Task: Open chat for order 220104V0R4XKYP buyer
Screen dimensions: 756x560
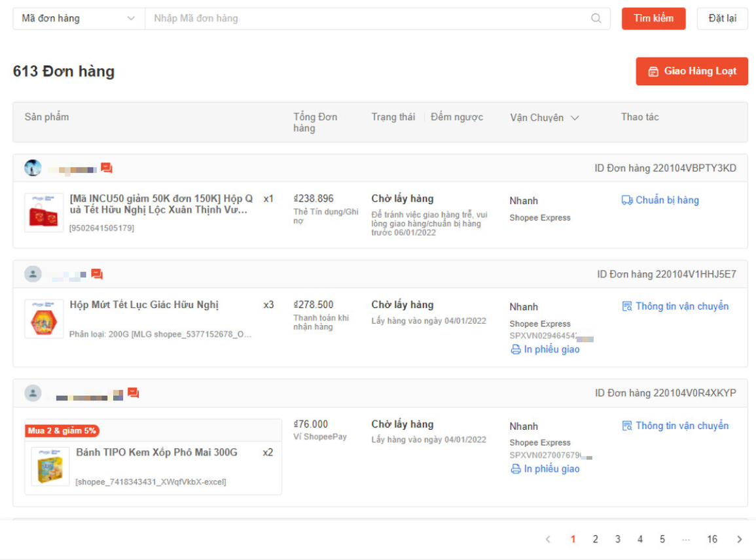Action: (134, 393)
